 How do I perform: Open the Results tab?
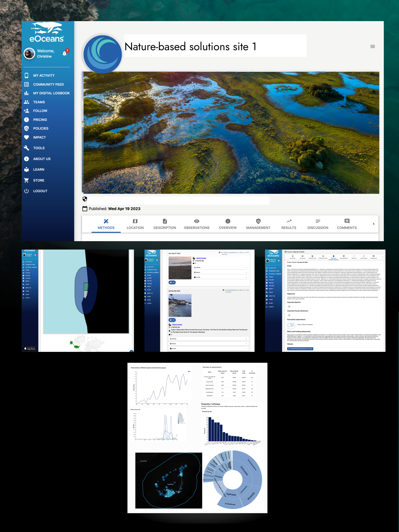[x=289, y=224]
